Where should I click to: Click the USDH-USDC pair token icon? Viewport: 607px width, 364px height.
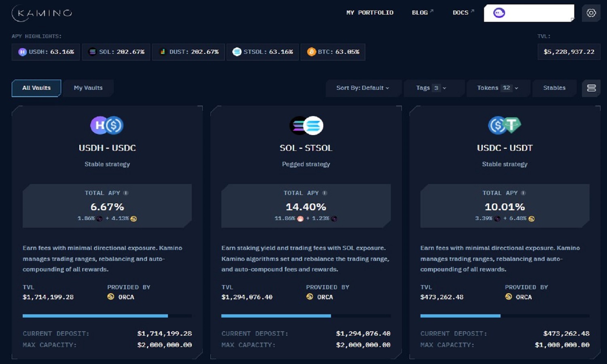point(107,125)
